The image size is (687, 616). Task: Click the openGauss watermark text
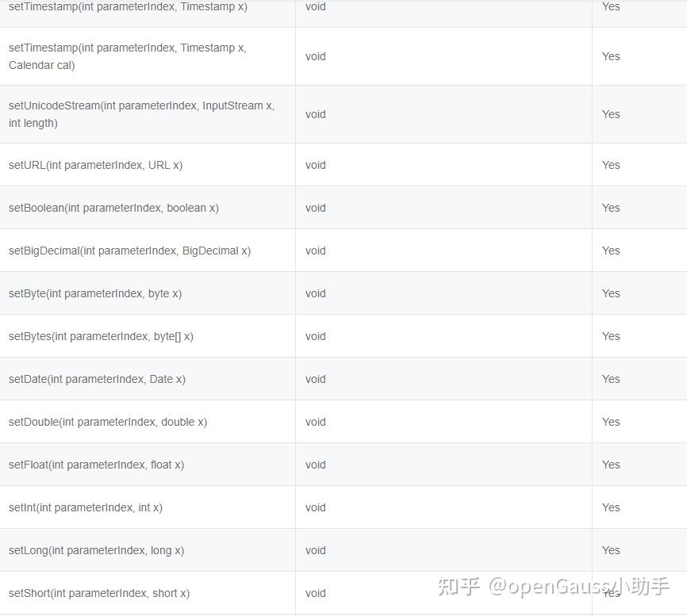[x=554, y=587]
